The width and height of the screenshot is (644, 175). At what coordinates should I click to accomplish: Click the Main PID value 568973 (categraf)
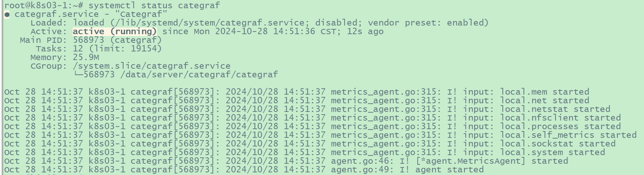(117, 40)
